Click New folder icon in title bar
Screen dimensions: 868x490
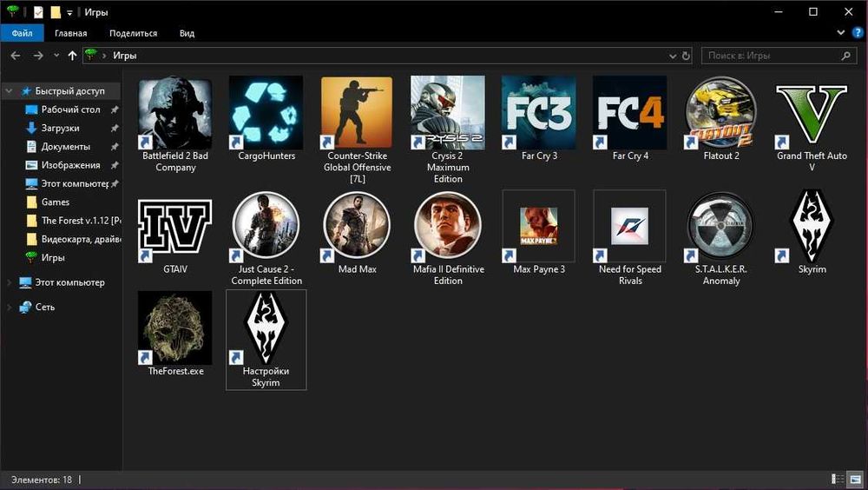[x=56, y=11]
